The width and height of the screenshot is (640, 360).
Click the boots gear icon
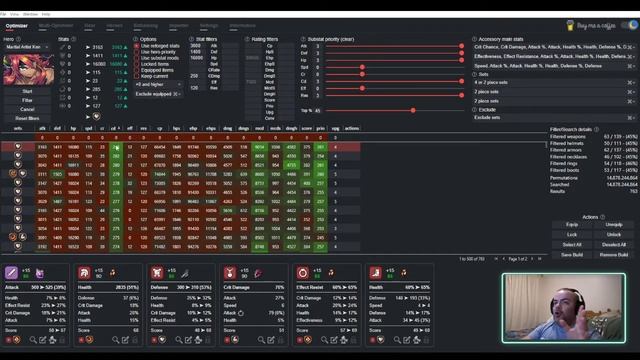point(375,273)
